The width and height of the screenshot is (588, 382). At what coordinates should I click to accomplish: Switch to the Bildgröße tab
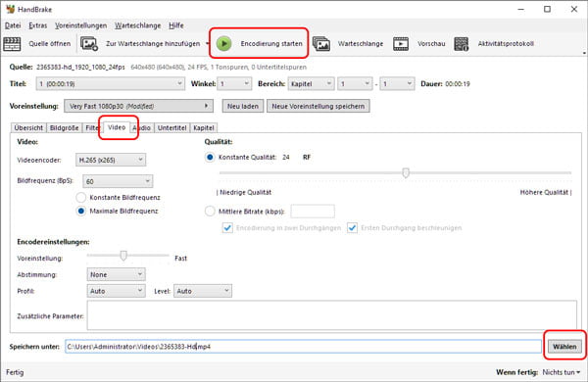[x=64, y=128]
